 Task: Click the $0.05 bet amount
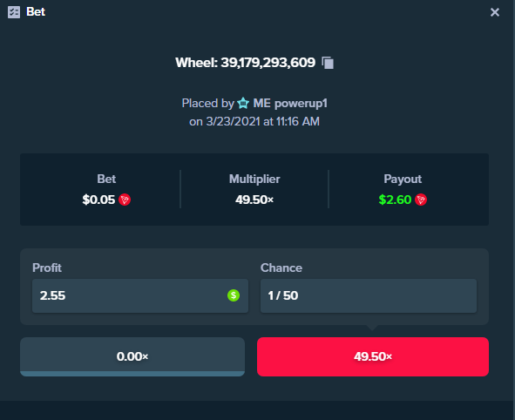[98, 200]
